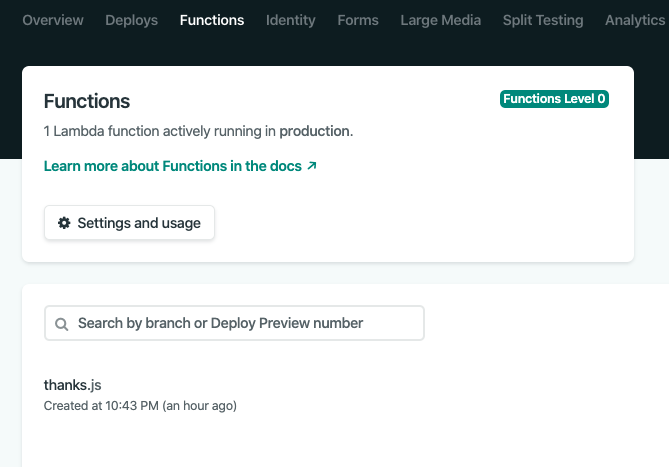The image size is (669, 467).
Task: Click the Settings and usage button
Action: (x=129, y=223)
